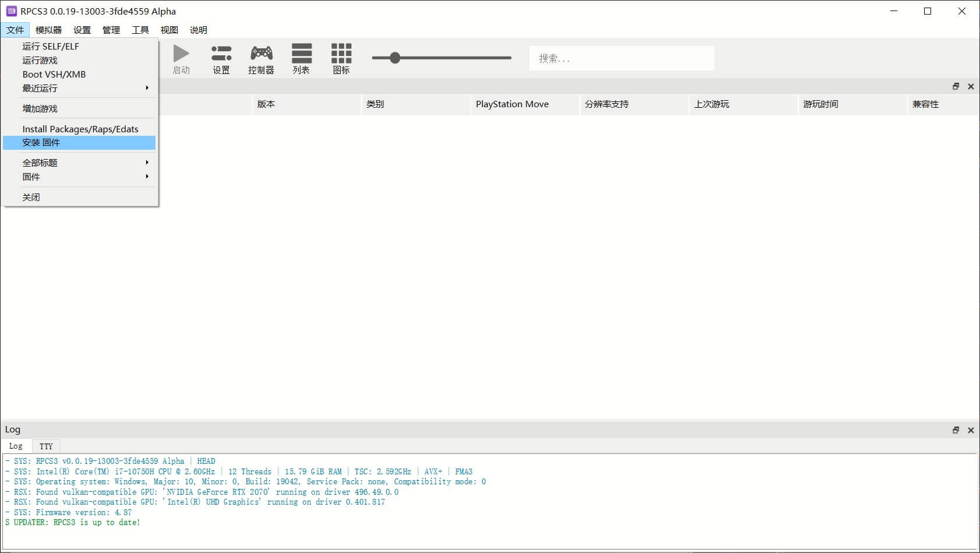The height and width of the screenshot is (553, 980).
Task: Switch to the TTY tab
Action: 46,446
